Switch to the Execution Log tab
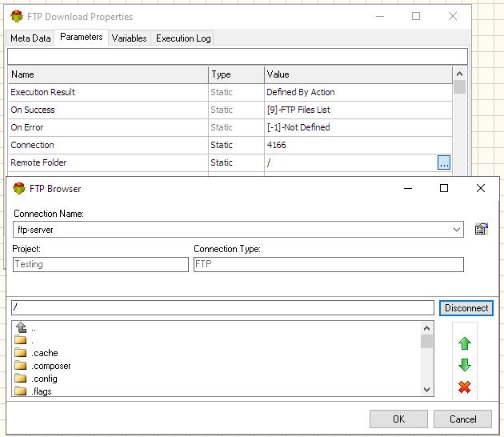Screen dimensions: 504x437 [183, 38]
